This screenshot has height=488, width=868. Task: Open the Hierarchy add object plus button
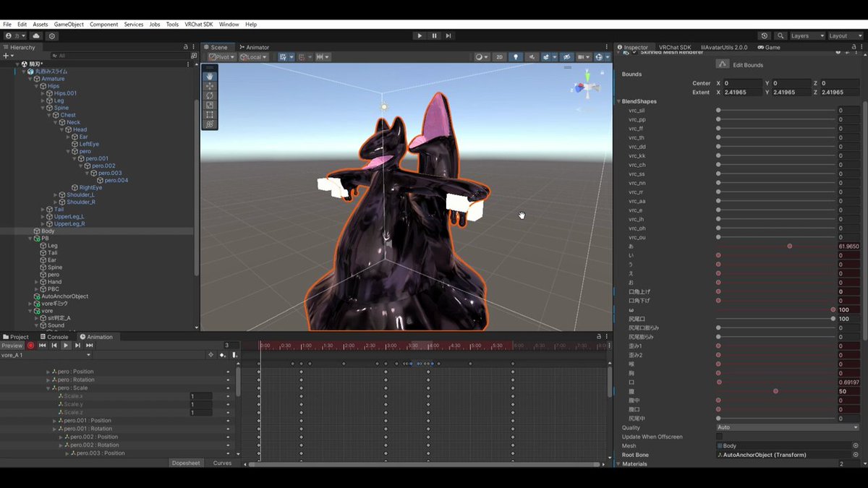pyautogui.click(x=7, y=56)
